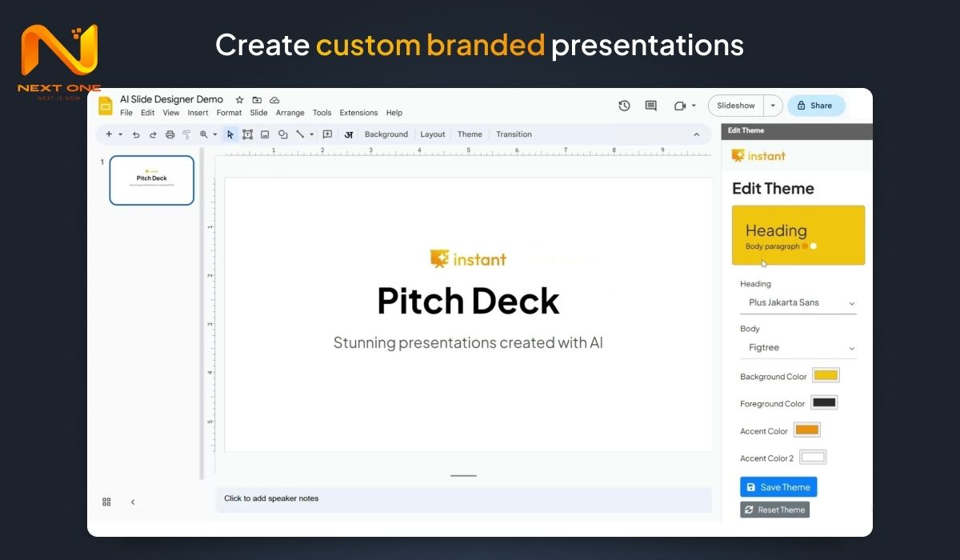This screenshot has width=960, height=560.
Task: Collapse the filmstrip panel arrow
Action: tap(133, 502)
